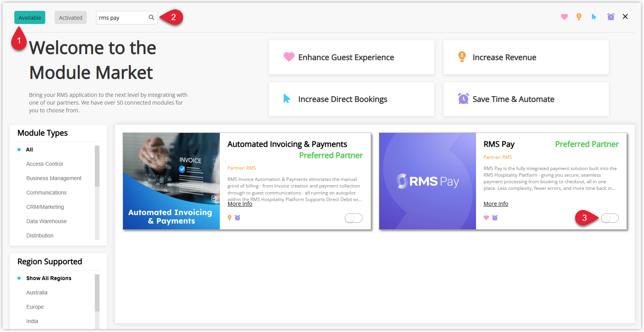
Task: Filter by Distribution module type
Action: point(40,236)
